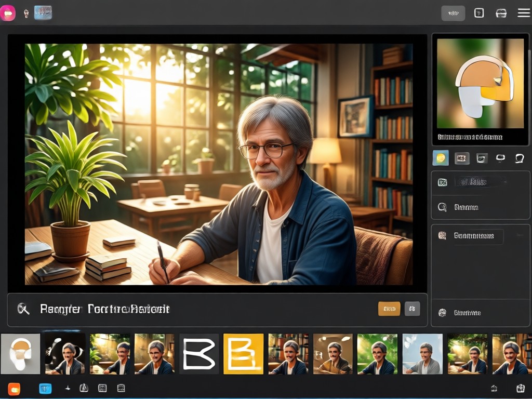Switch to the gray tab beside the yellow circle tab
532x399 pixels.
462,158
